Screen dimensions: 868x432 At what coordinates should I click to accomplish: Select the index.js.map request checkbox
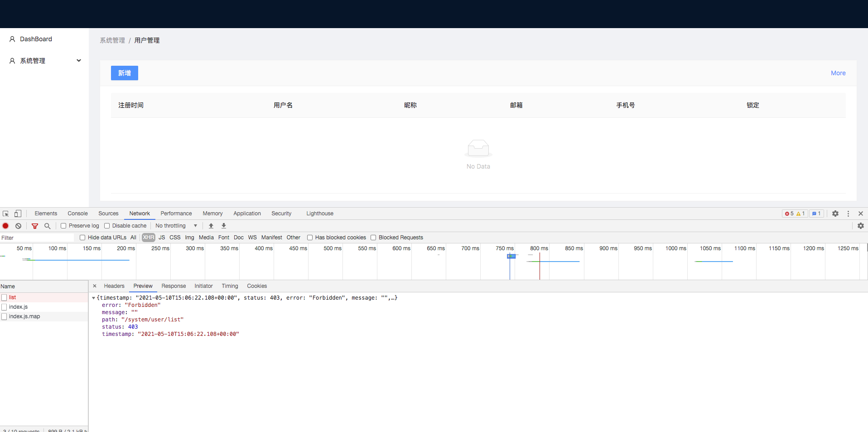pos(4,317)
